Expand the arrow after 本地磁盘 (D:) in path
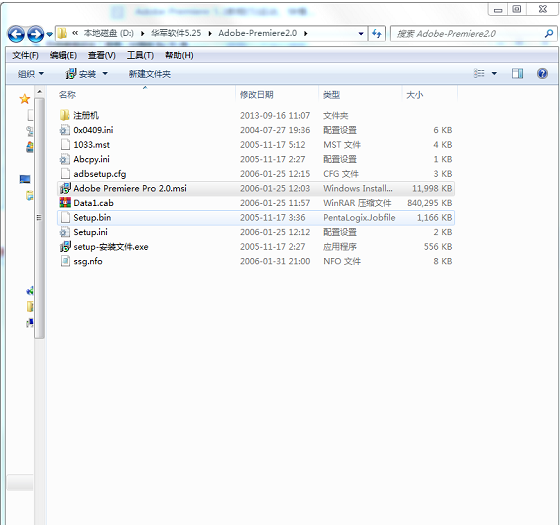This screenshot has height=525, width=560. (142, 34)
